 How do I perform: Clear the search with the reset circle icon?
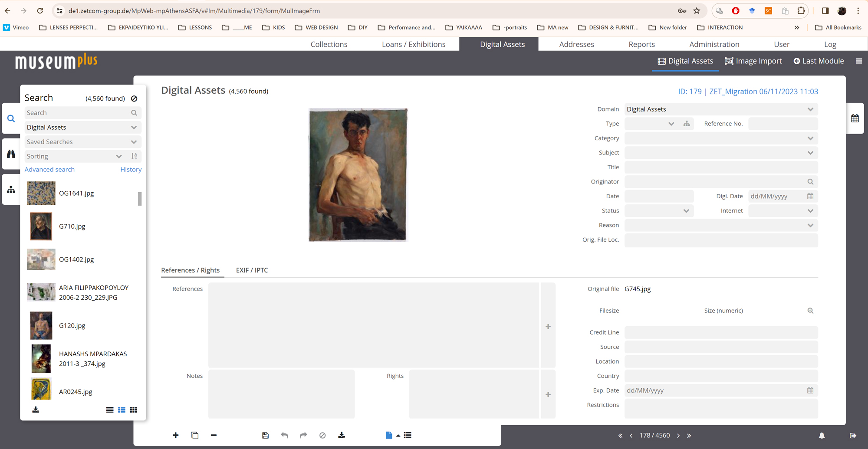[134, 98]
